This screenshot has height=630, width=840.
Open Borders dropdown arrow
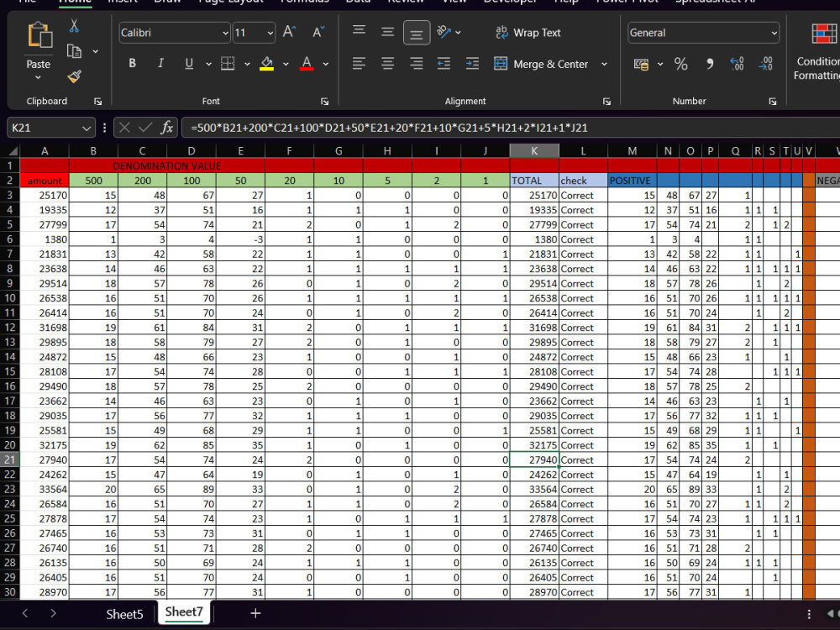(247, 65)
